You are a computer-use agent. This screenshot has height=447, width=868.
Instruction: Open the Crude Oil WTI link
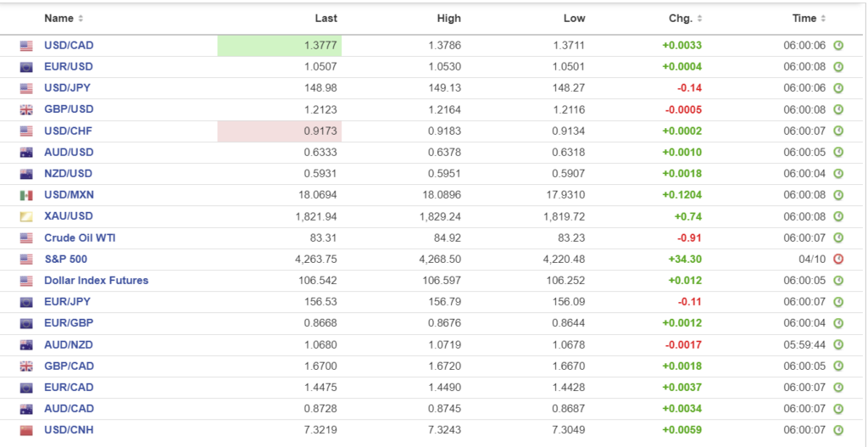(x=80, y=238)
